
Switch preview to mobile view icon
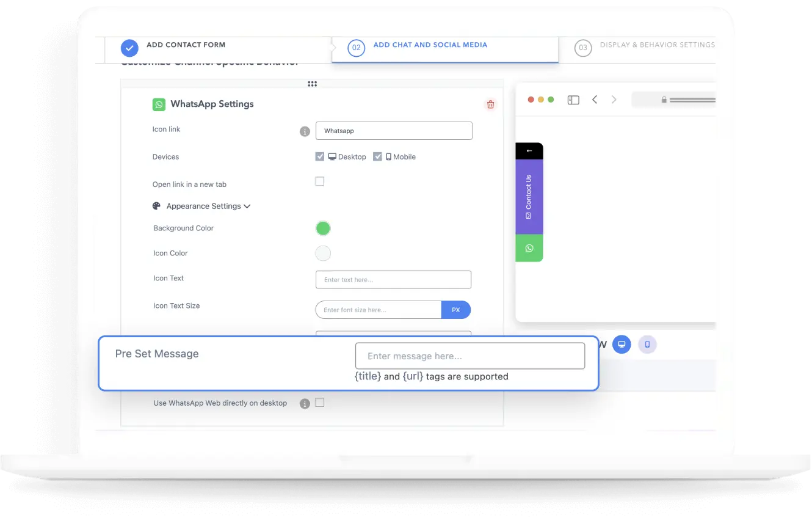pos(647,345)
